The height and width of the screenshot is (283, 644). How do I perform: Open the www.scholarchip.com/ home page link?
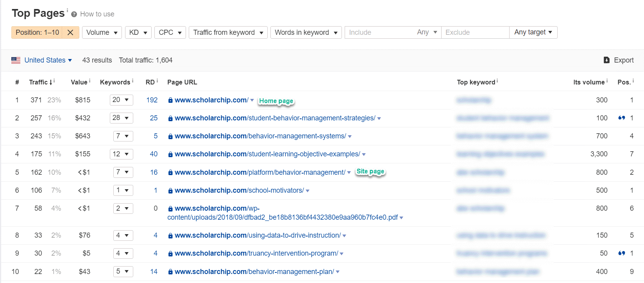click(x=211, y=100)
